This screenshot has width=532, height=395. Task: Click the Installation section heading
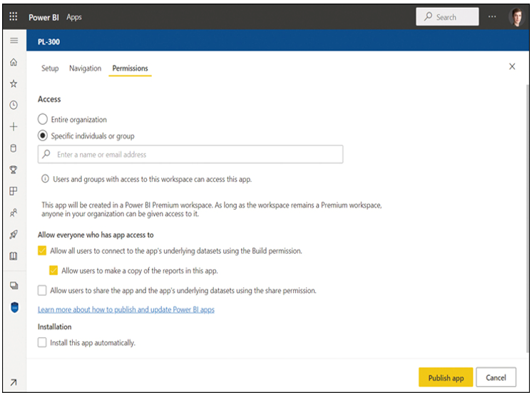pos(55,327)
